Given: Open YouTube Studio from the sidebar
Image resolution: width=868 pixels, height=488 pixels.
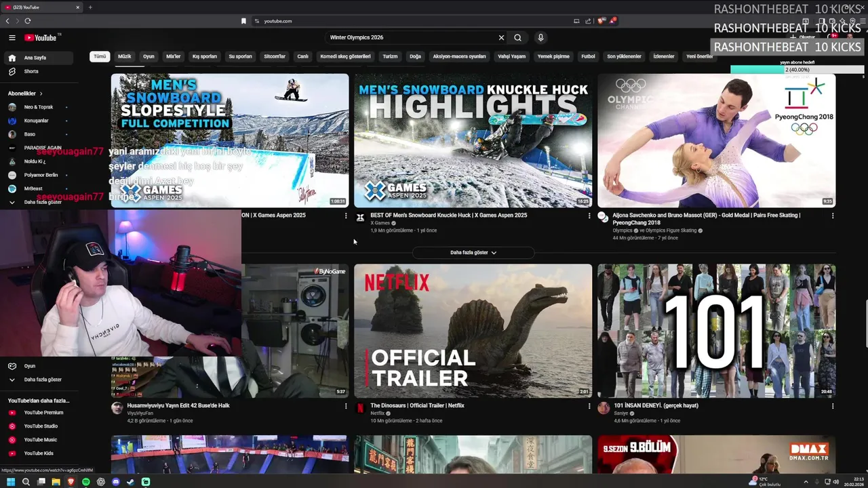Looking at the screenshot, I should click(41, 426).
